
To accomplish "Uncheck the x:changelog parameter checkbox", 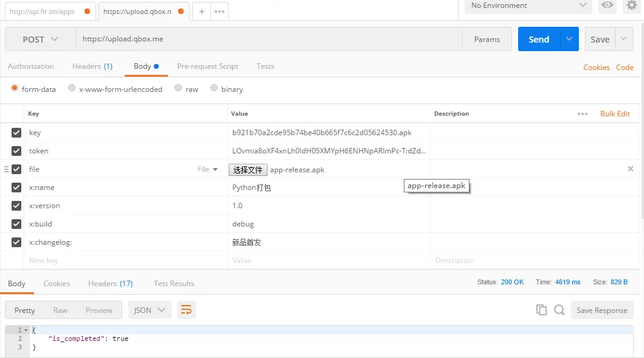I will (x=16, y=242).
